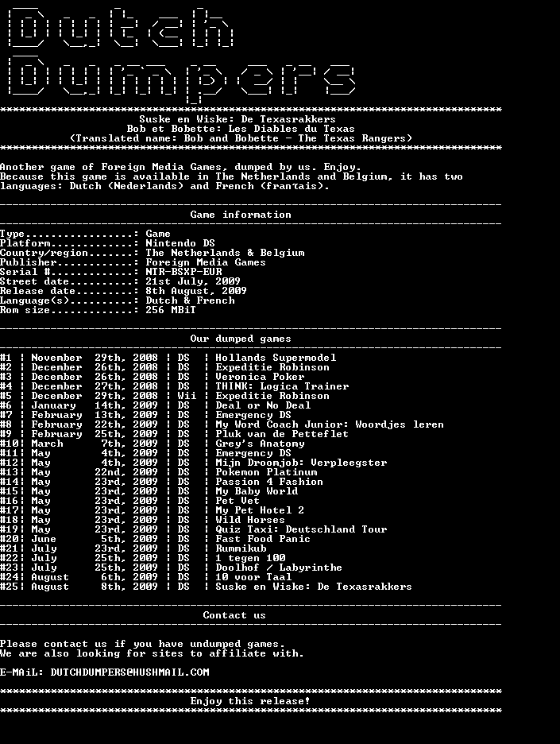Viewport: 560px width, 744px height.
Task: Click the date "January 14th, 2009" in row #6
Action: click(95, 405)
